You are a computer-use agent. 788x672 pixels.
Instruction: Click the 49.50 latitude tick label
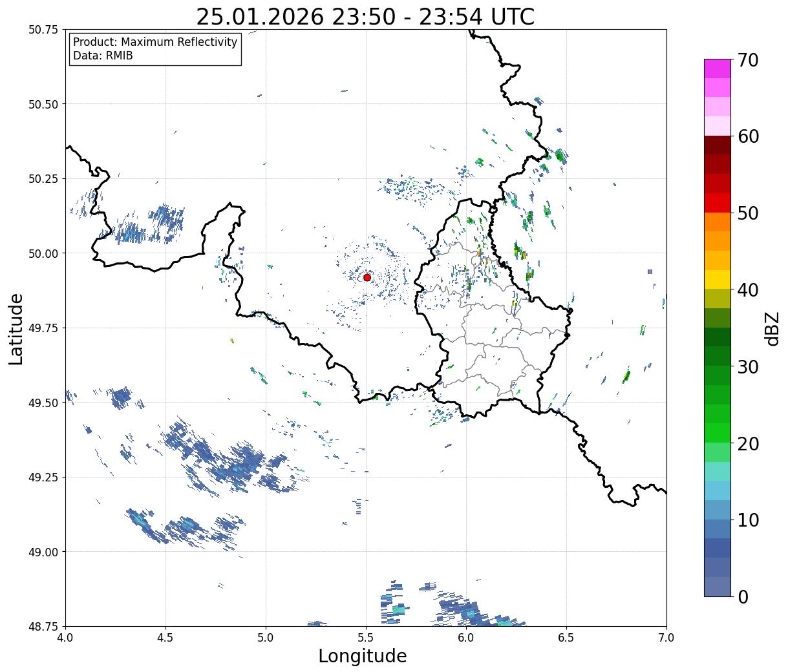pyautogui.click(x=44, y=403)
